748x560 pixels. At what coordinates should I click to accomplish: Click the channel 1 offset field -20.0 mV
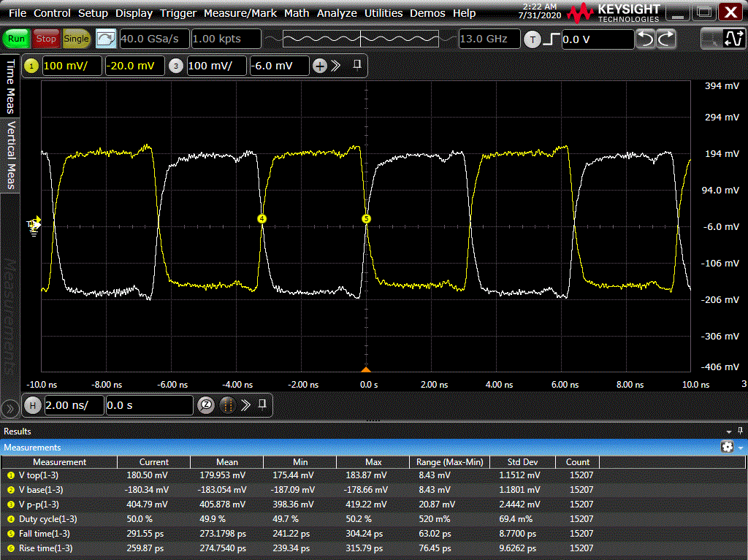point(135,66)
